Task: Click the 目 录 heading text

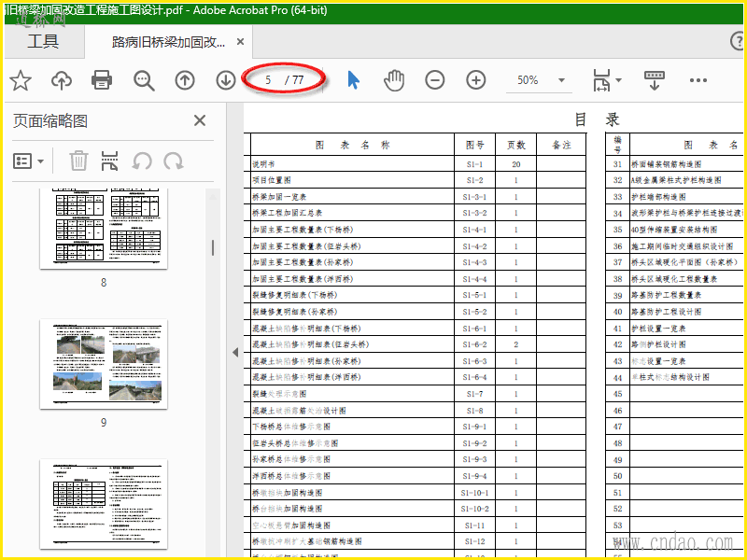Action: point(597,119)
